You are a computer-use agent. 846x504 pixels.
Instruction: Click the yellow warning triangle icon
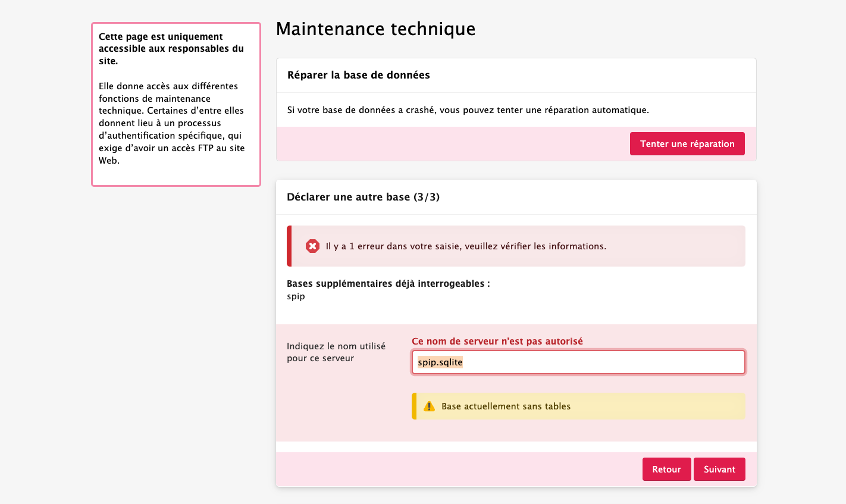(429, 406)
